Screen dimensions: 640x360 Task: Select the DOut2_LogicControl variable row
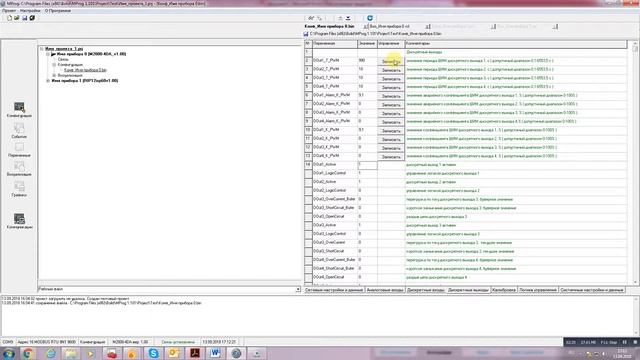(465, 191)
